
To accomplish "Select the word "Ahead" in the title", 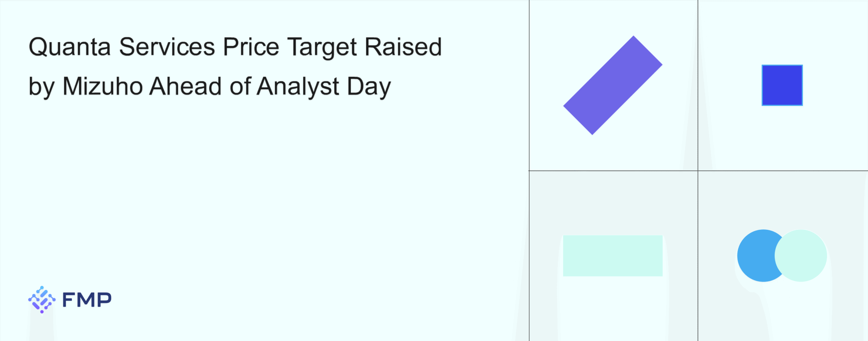I will tap(186, 87).
